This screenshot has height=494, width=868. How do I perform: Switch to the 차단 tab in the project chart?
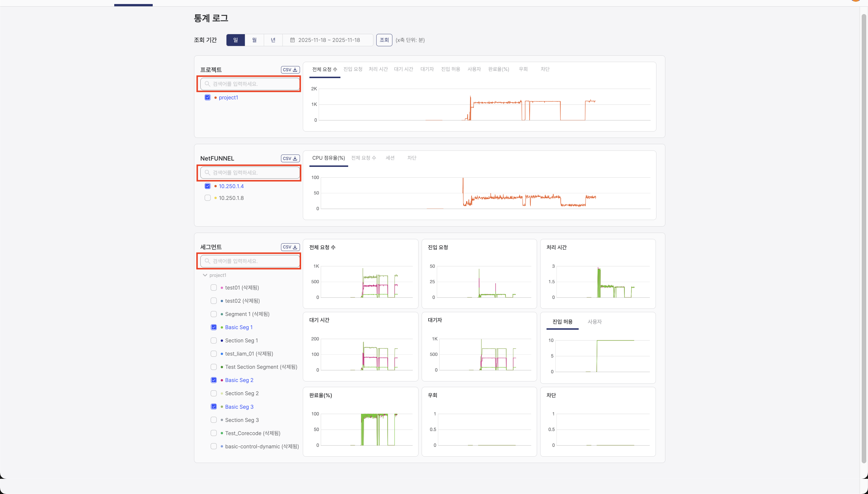coord(545,69)
